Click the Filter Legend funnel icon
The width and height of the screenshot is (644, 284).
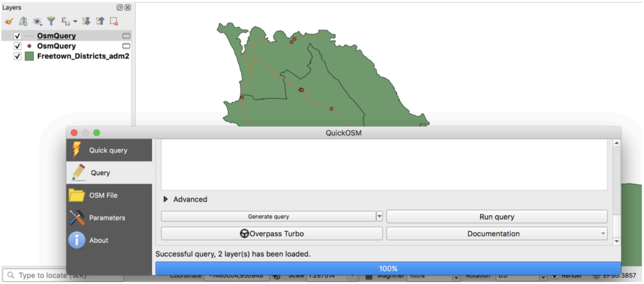point(51,21)
